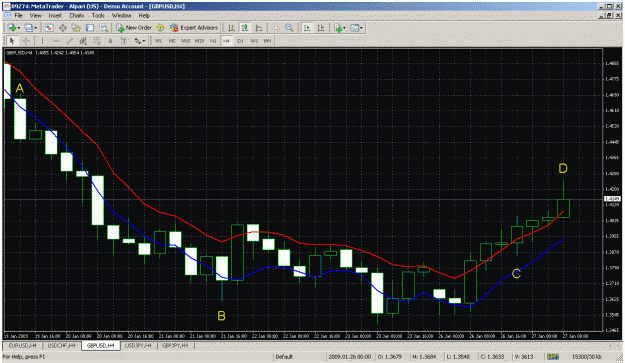The image size is (625, 363).
Task: Expand the arrows objects dropdown
Action: [x=144, y=41]
